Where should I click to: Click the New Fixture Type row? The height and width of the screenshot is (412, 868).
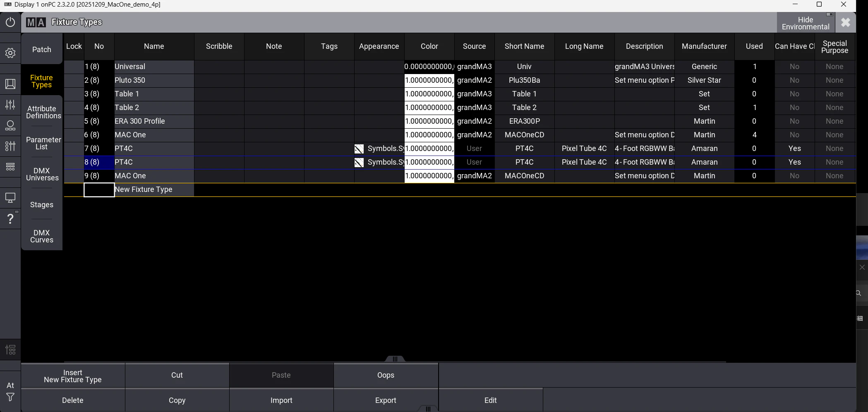[460, 189]
